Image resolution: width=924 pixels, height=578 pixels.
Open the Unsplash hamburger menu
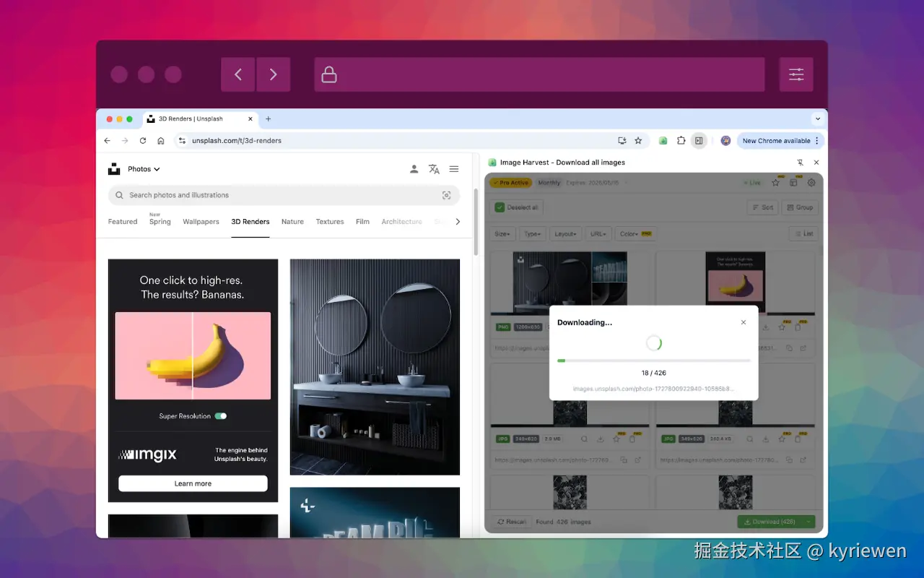[x=454, y=169]
